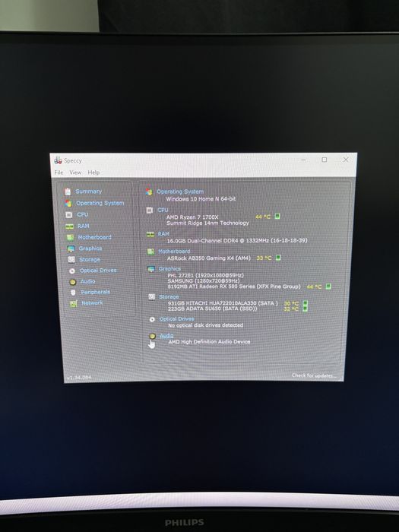Click the RAM stick icon in sidebar

(70, 226)
